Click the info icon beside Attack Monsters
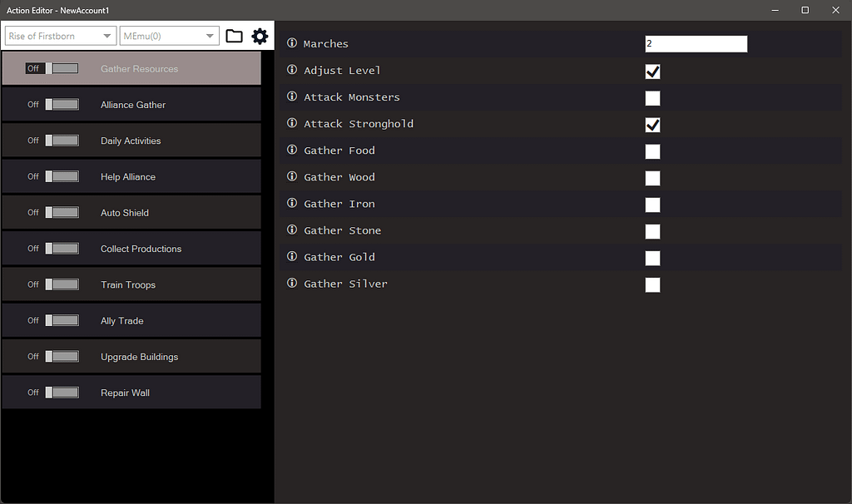The image size is (852, 504). click(291, 96)
